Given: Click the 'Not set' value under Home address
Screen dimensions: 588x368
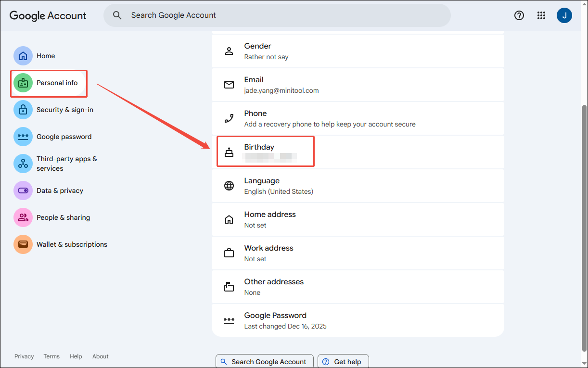Looking at the screenshot, I should pyautogui.click(x=255, y=225).
